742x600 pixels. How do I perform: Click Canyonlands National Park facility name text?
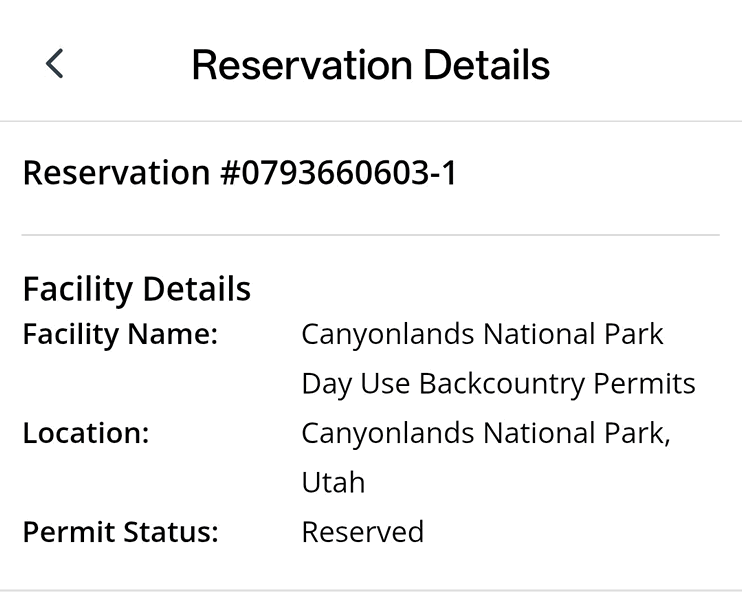pos(482,334)
